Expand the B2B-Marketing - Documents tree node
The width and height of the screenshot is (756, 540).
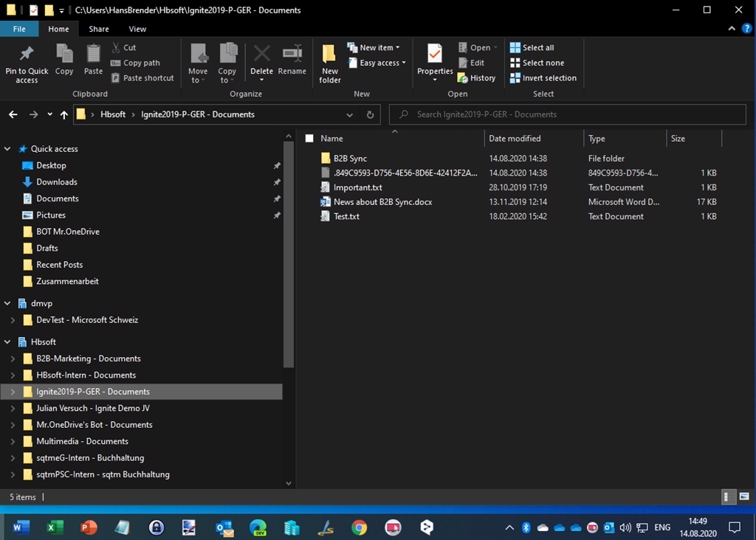12,359
